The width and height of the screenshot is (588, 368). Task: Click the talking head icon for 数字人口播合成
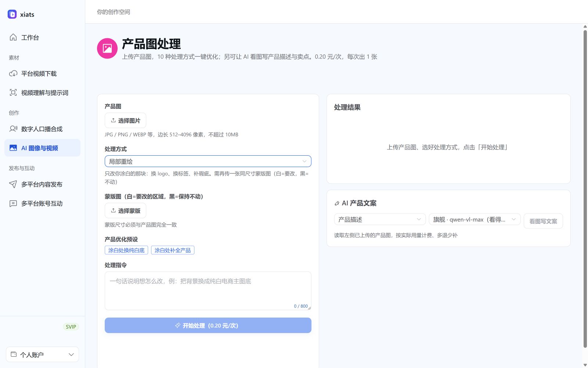(13, 129)
